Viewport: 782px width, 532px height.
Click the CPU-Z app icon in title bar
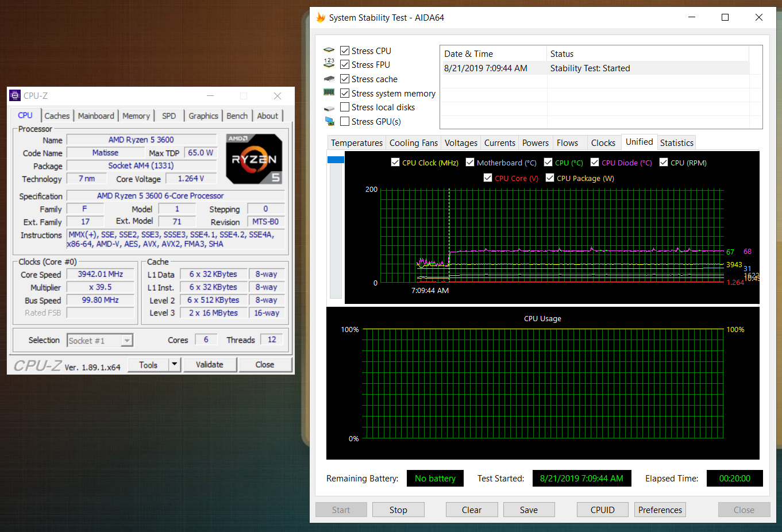pyautogui.click(x=15, y=95)
